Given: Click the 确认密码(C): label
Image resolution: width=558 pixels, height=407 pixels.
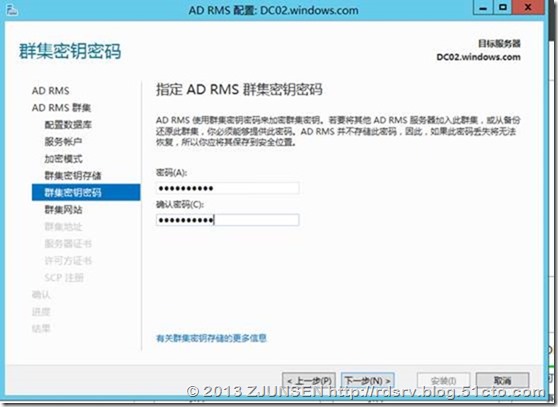Looking at the screenshot, I should coord(180,205).
